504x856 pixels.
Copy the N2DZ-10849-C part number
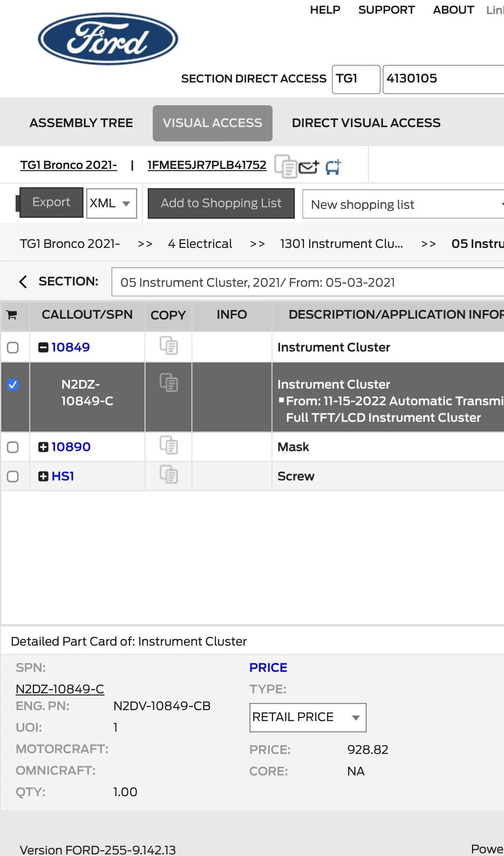pos(169,382)
